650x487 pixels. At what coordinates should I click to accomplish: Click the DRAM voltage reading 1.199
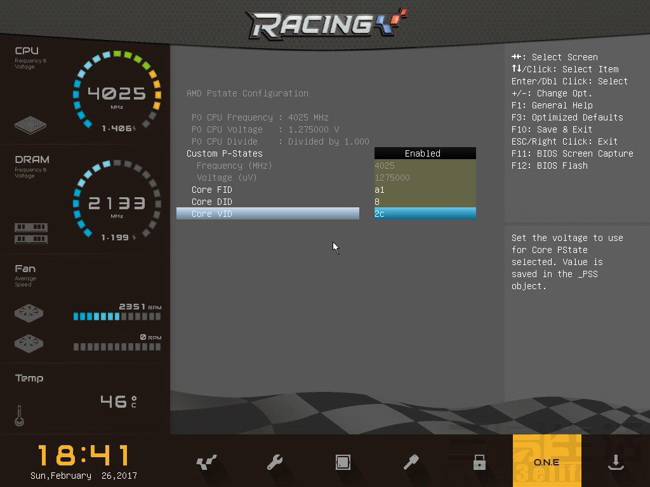[119, 237]
